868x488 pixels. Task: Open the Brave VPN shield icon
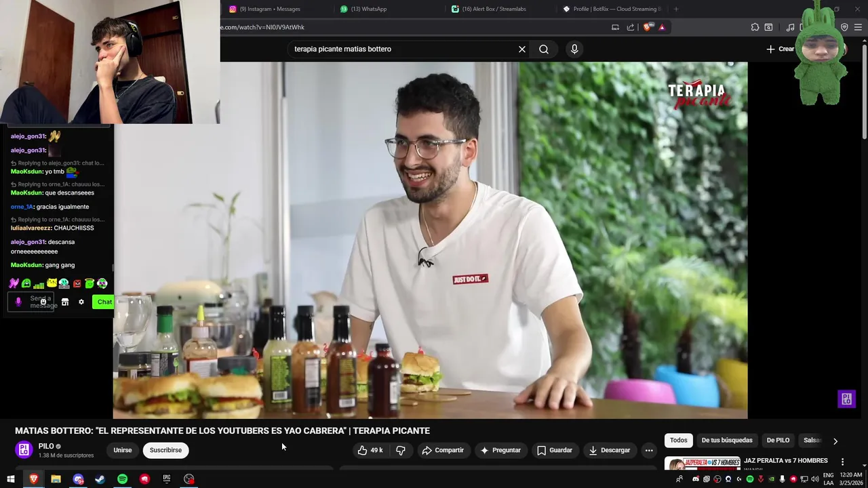click(x=844, y=27)
